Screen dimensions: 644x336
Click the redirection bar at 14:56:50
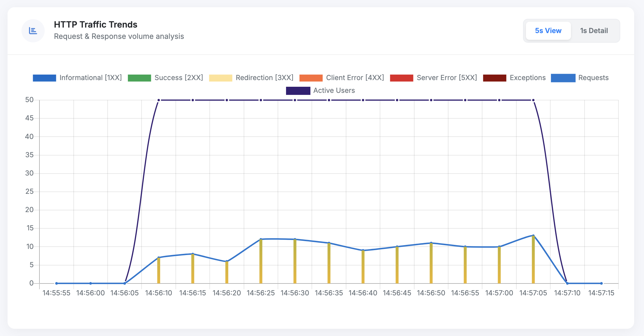pos(431,263)
